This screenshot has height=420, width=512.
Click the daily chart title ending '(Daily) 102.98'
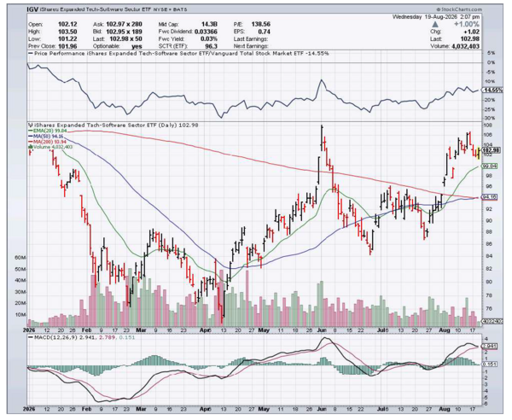[x=116, y=125]
